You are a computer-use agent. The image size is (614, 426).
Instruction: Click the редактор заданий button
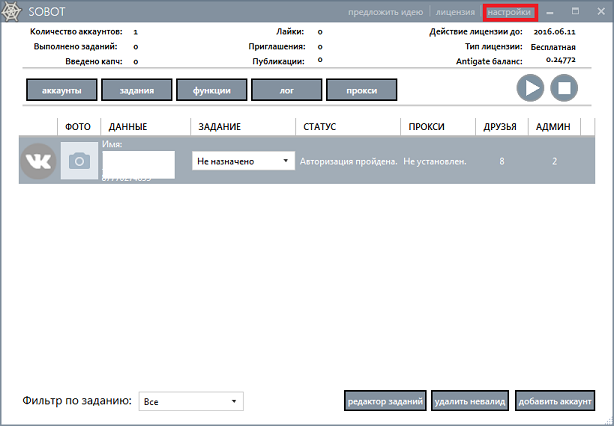coord(386,401)
